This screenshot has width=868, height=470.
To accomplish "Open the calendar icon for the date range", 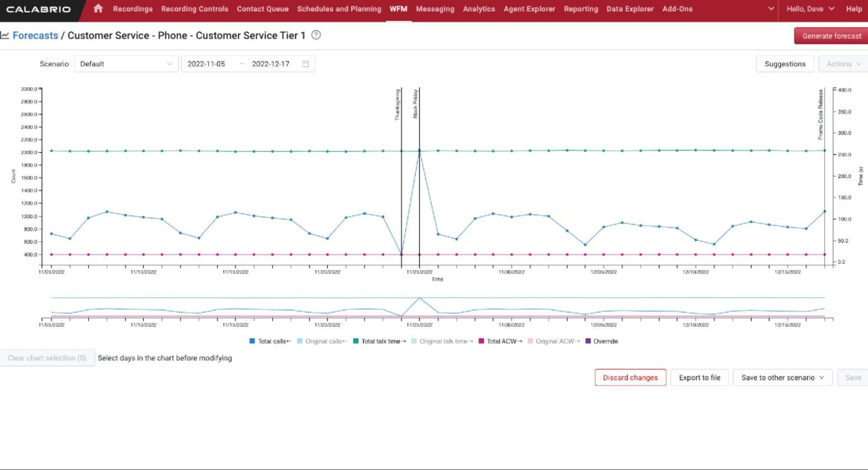I will (306, 64).
